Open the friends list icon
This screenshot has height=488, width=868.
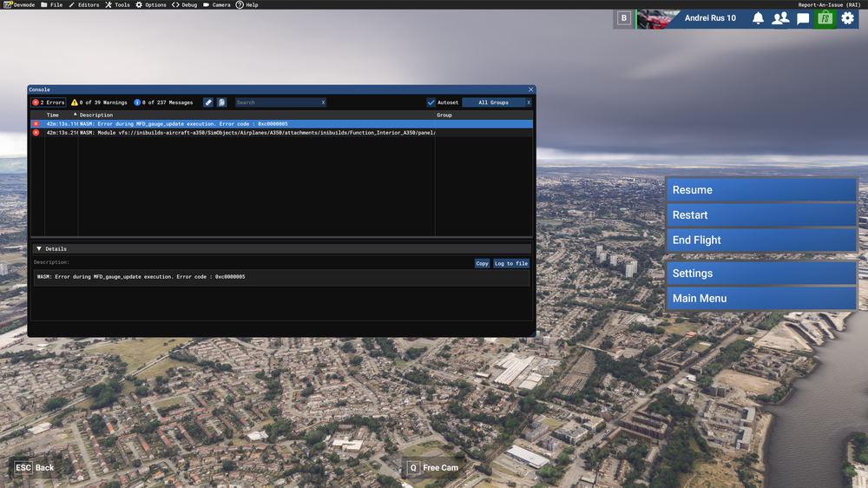click(x=780, y=18)
